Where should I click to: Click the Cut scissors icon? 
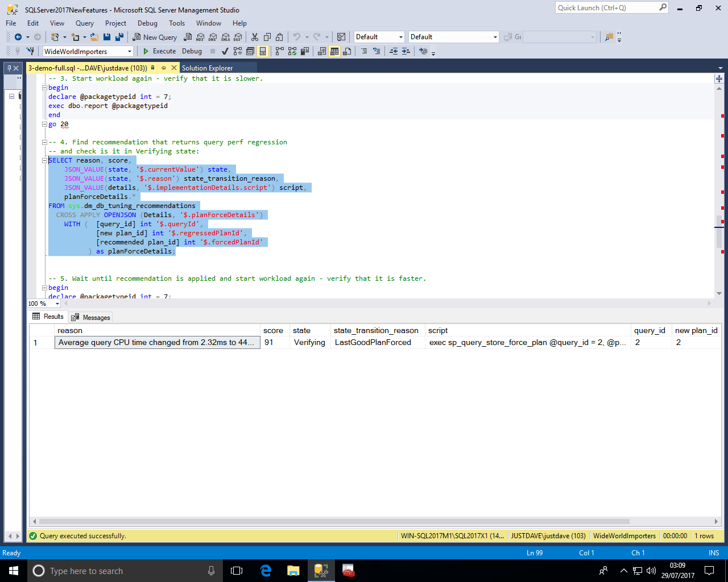(254, 37)
